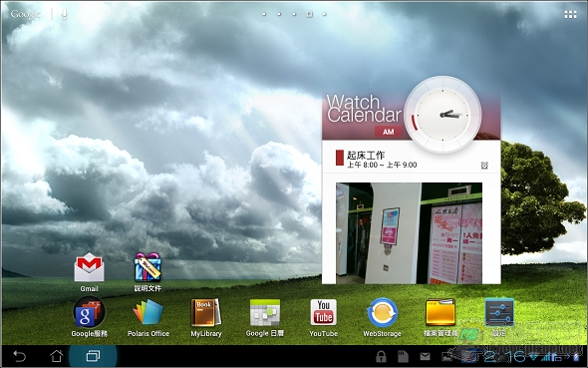The height and width of the screenshot is (368, 588).
Task: Tap the alarm icon beside 起床工作
Action: [x=484, y=166]
